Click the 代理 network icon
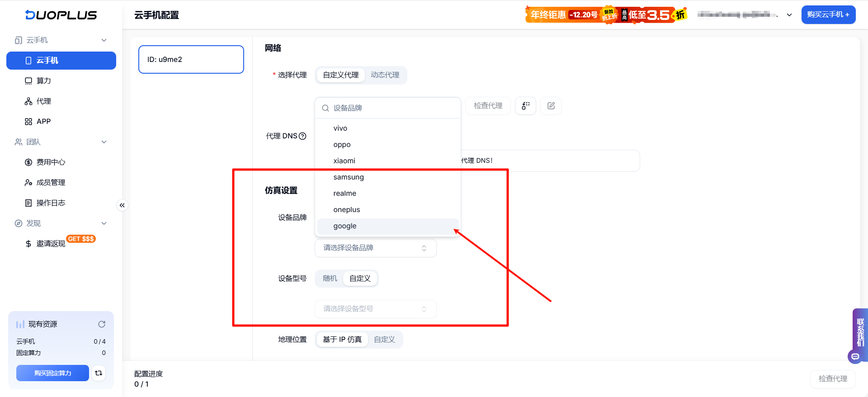This screenshot has height=397, width=868. coord(28,101)
